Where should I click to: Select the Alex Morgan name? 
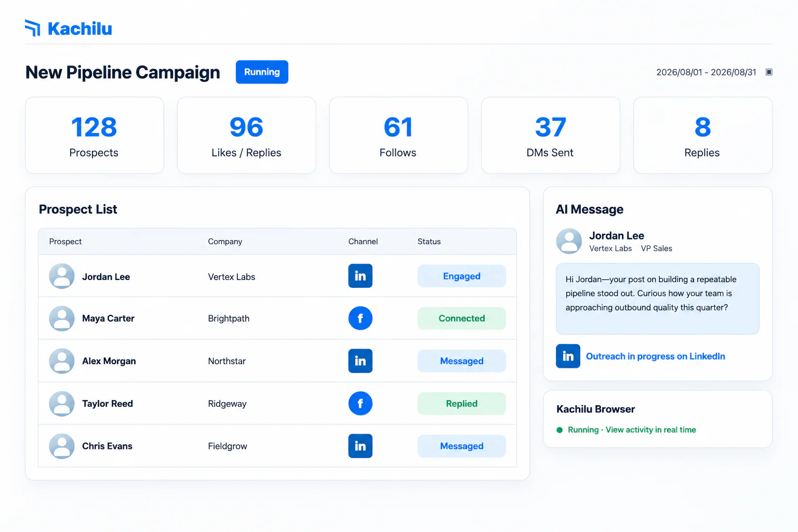point(109,361)
